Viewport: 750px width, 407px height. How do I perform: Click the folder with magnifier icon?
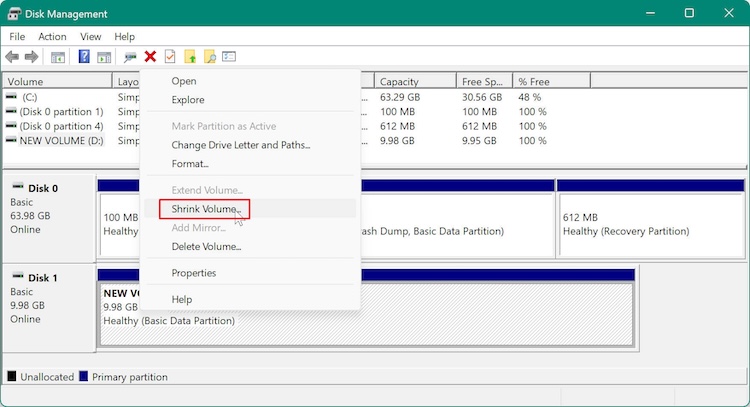(209, 57)
